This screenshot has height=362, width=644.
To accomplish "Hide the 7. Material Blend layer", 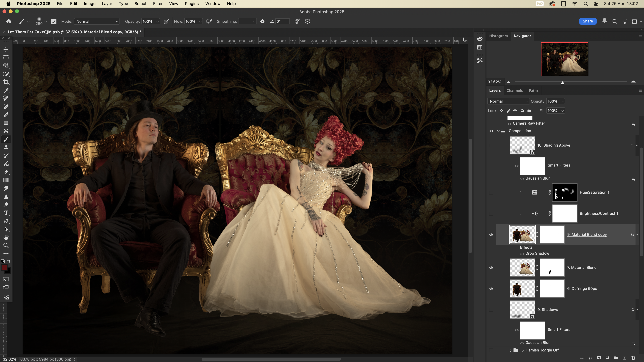I will (x=491, y=268).
